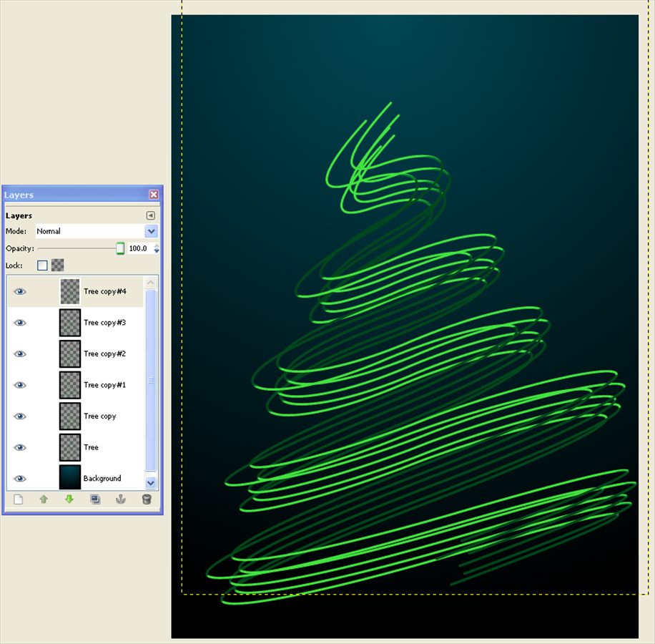Hide the Tree copy#2 layer

19,354
